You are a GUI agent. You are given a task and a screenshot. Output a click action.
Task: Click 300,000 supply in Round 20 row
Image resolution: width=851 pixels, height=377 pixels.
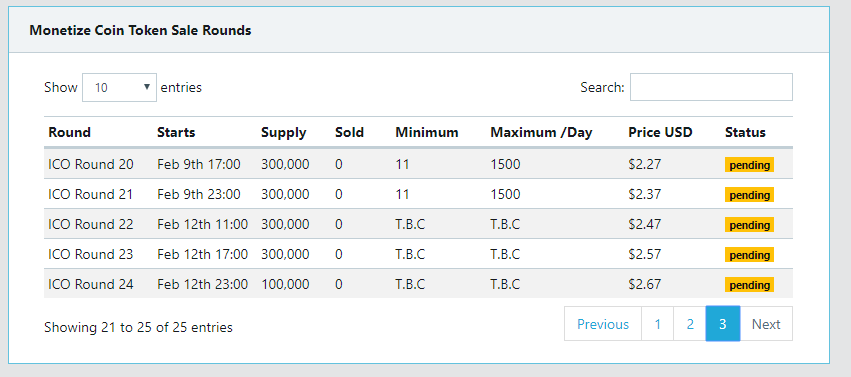click(x=285, y=164)
